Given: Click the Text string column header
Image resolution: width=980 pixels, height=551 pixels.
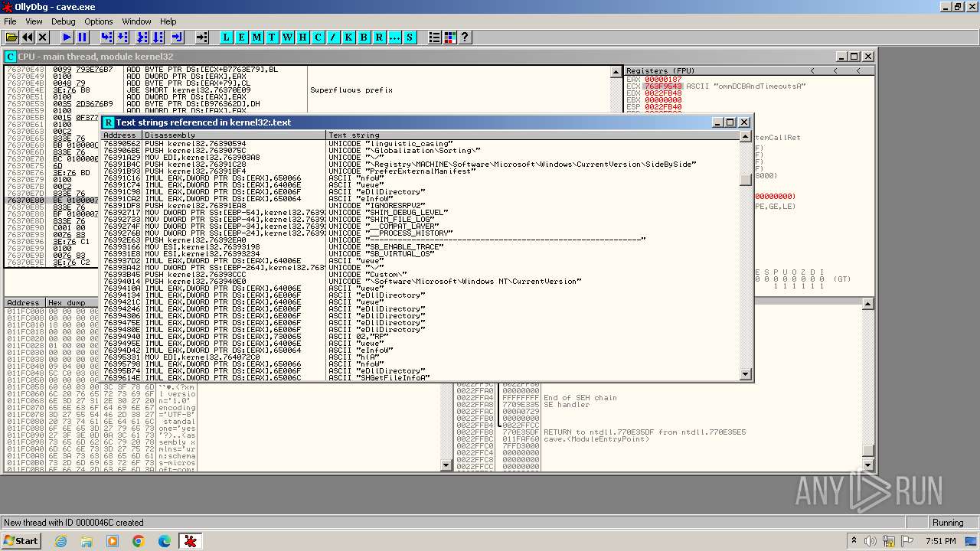Looking at the screenshot, I should click(533, 135).
